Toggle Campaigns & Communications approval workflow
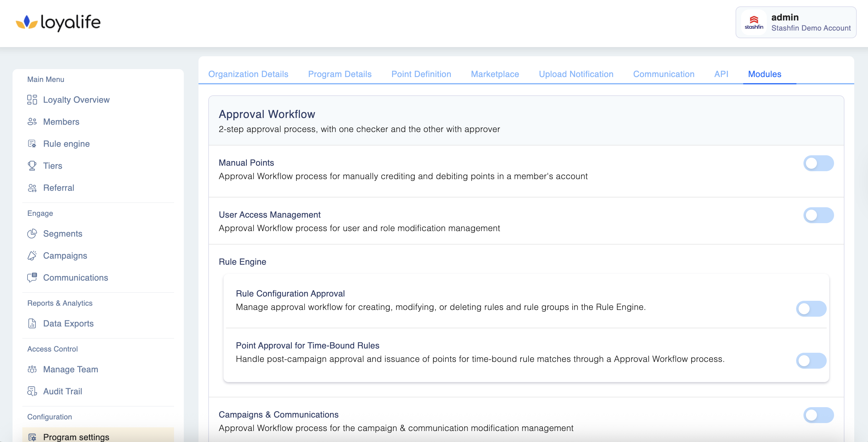Image resolution: width=868 pixels, height=442 pixels. click(818, 415)
